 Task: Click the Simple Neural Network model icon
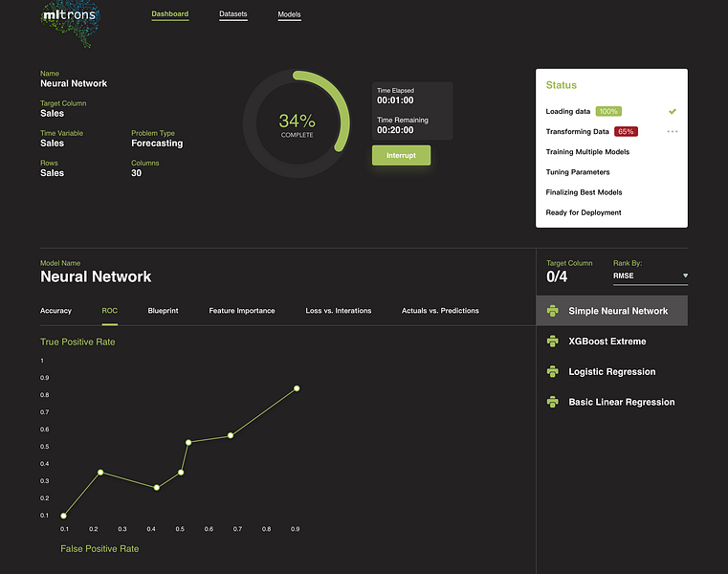coord(553,311)
